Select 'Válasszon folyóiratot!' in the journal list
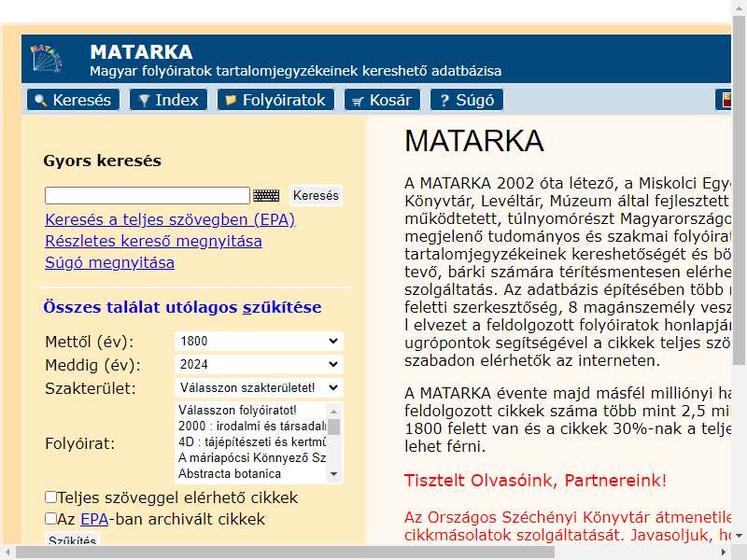 [251, 410]
